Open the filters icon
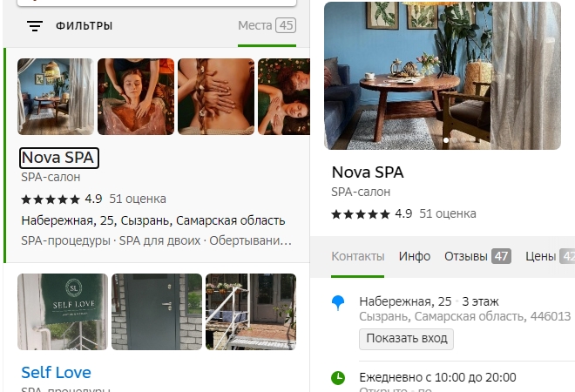This screenshot has height=392, width=575. (35, 25)
